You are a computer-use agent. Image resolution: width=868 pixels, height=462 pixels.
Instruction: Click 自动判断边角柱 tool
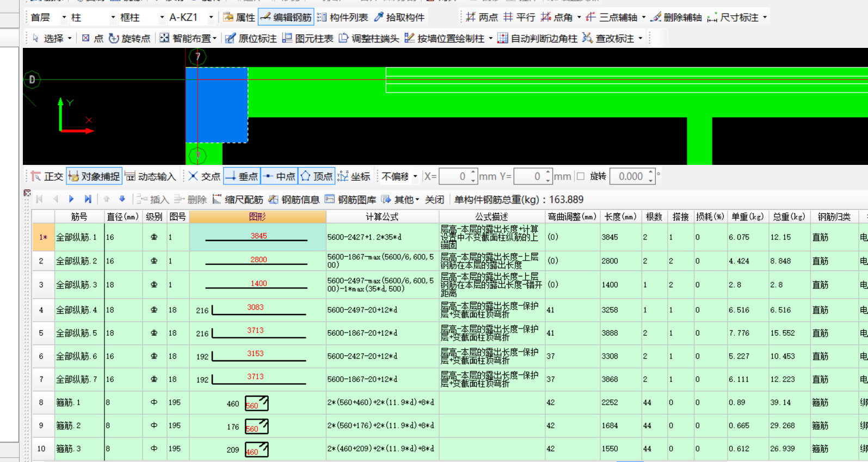point(538,38)
